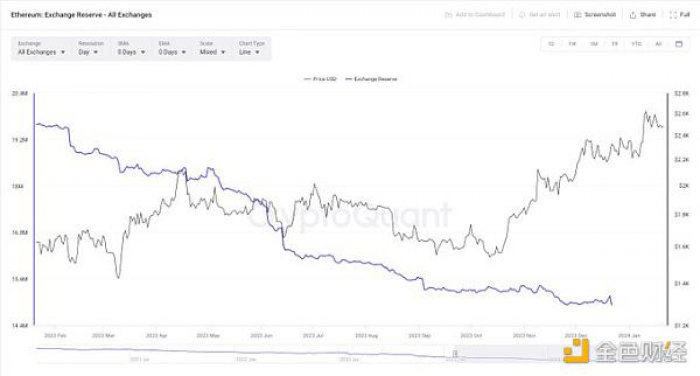Viewport: 700px width, 376px height.
Task: Select the 1Y time range
Action: (x=615, y=44)
